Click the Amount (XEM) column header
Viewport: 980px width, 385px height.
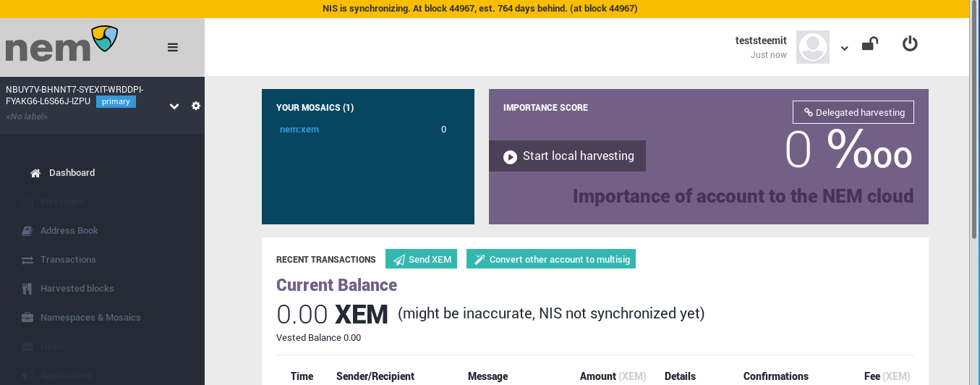point(613,376)
